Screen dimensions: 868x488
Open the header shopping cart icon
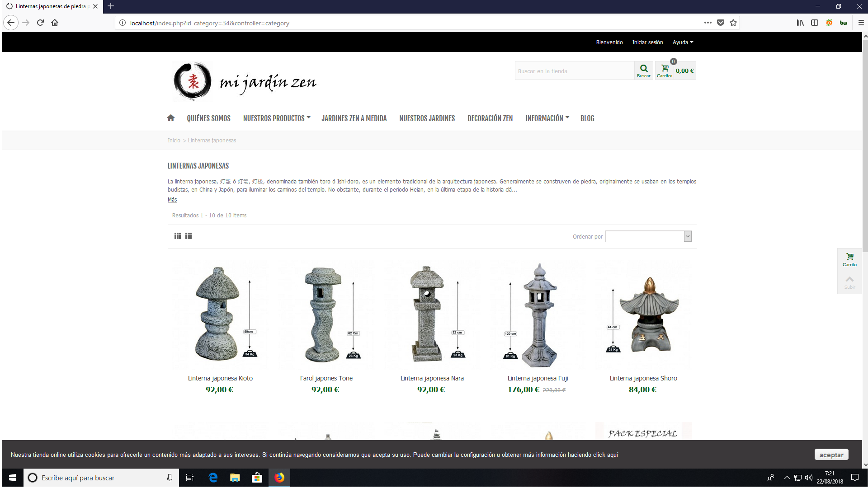coord(665,69)
